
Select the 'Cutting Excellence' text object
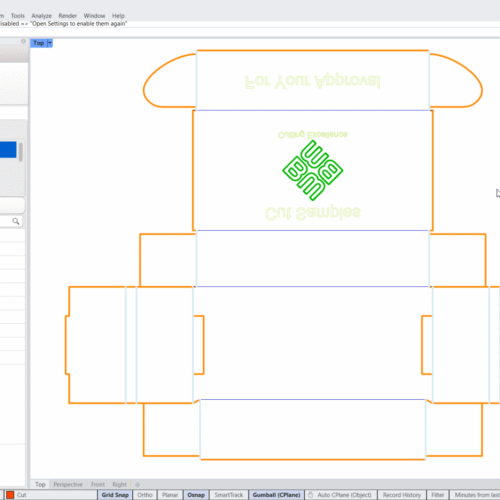pos(313,135)
